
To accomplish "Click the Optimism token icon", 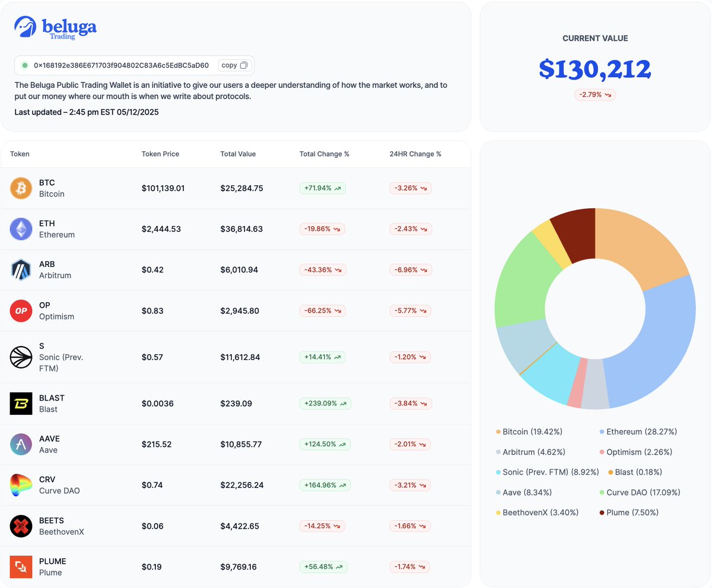I will 21,311.
